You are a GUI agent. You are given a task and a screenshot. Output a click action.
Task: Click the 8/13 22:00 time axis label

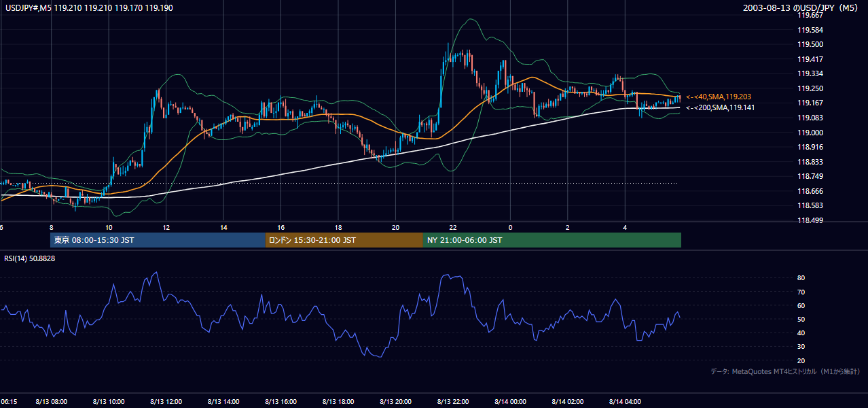[x=453, y=402]
